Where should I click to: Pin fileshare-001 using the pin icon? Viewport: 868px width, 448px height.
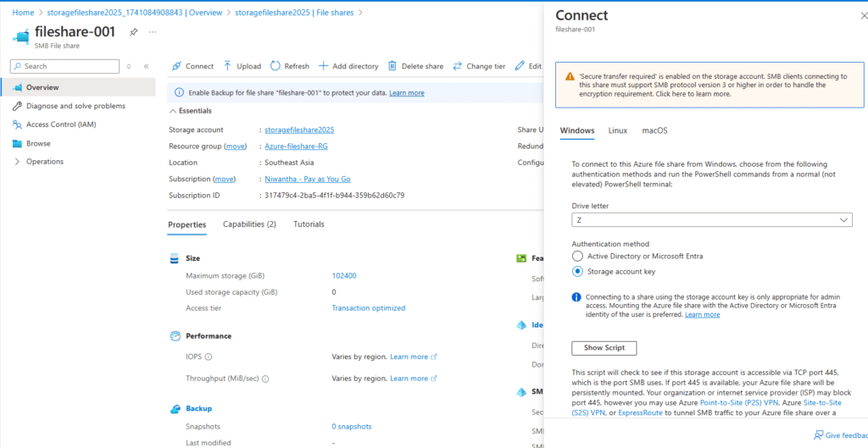(x=133, y=32)
